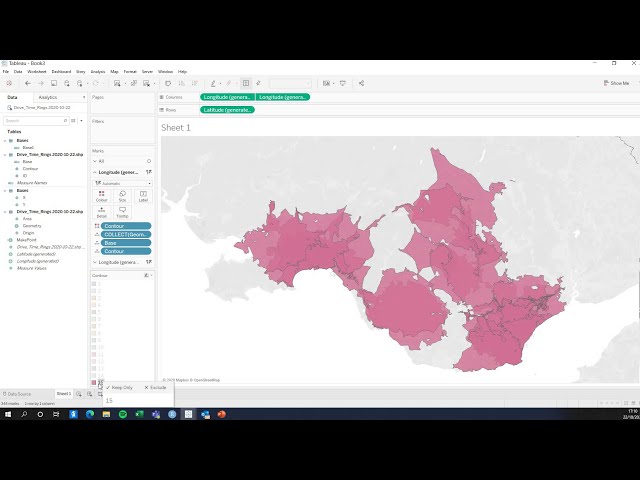
Task: Choose Keep Only in the tooltip
Action: 120,387
